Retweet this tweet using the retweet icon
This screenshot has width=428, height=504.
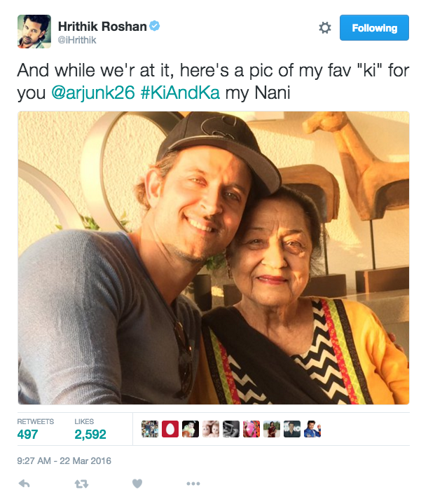pyautogui.click(x=81, y=483)
